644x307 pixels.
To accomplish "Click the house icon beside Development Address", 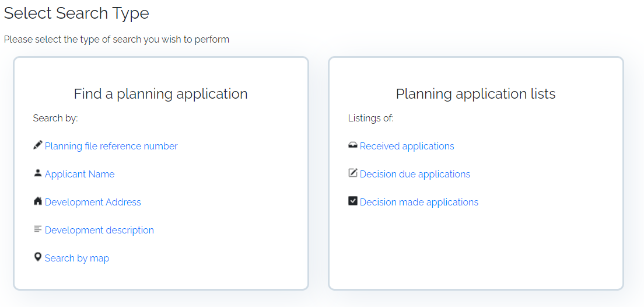I will pyautogui.click(x=38, y=201).
